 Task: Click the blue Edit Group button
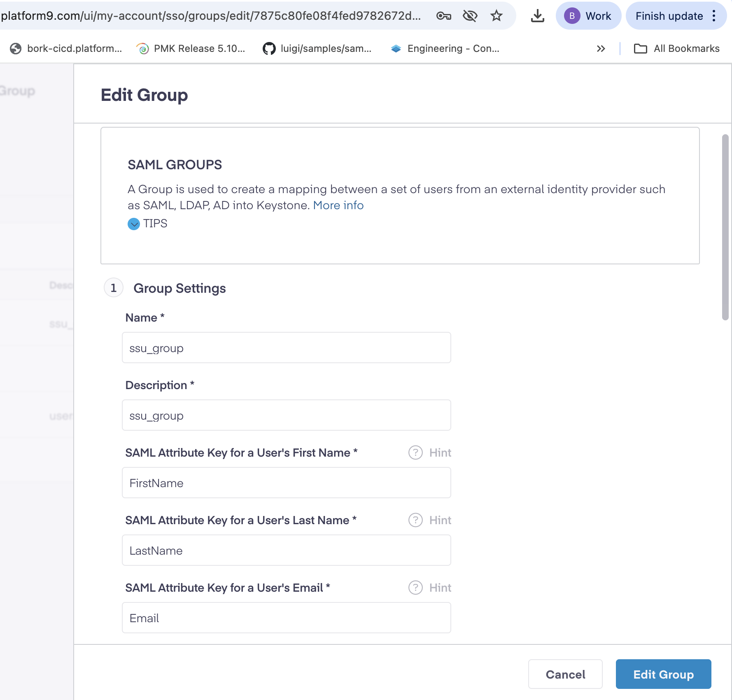pyautogui.click(x=663, y=674)
